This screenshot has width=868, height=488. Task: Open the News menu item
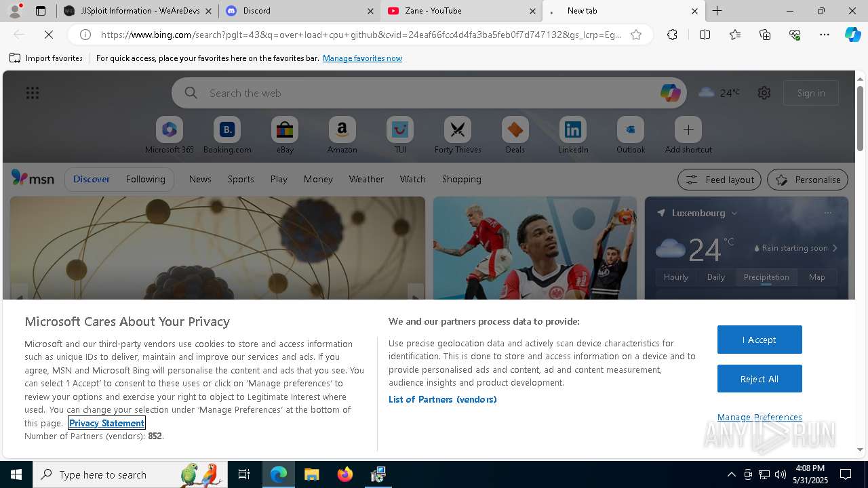[x=200, y=179]
